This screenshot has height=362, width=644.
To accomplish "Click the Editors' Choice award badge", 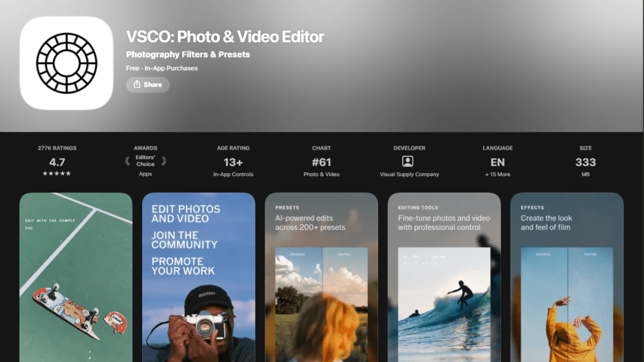I will pos(145,161).
